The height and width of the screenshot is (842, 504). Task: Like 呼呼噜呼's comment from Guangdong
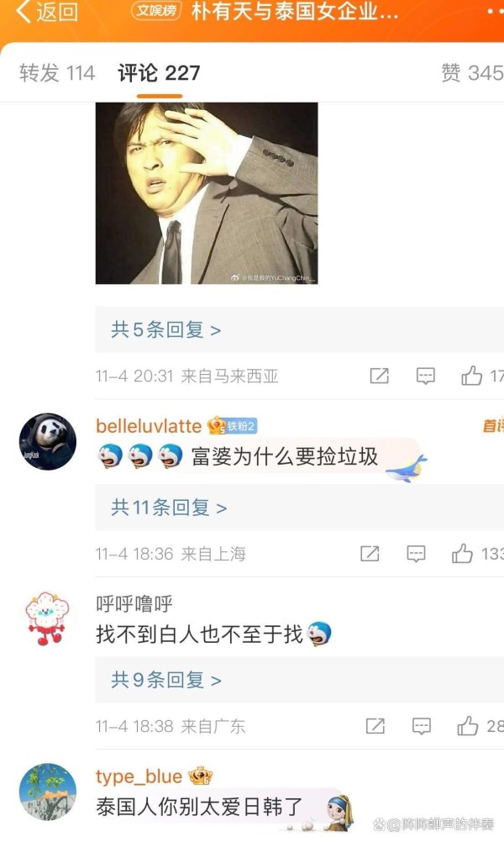click(x=468, y=726)
